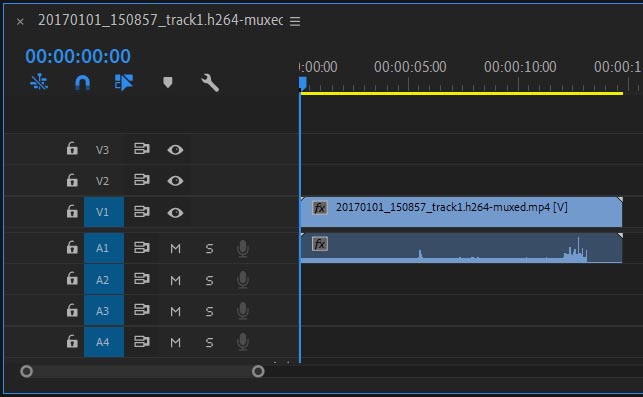Toggle lock on track V1
Viewport: 643px width, 397px height.
(72, 211)
